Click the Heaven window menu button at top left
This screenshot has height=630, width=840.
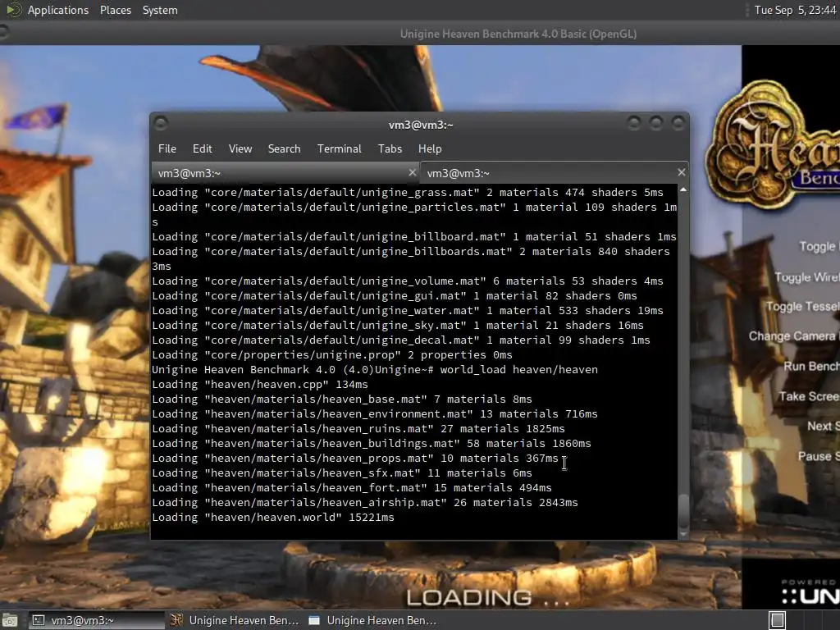4,33
